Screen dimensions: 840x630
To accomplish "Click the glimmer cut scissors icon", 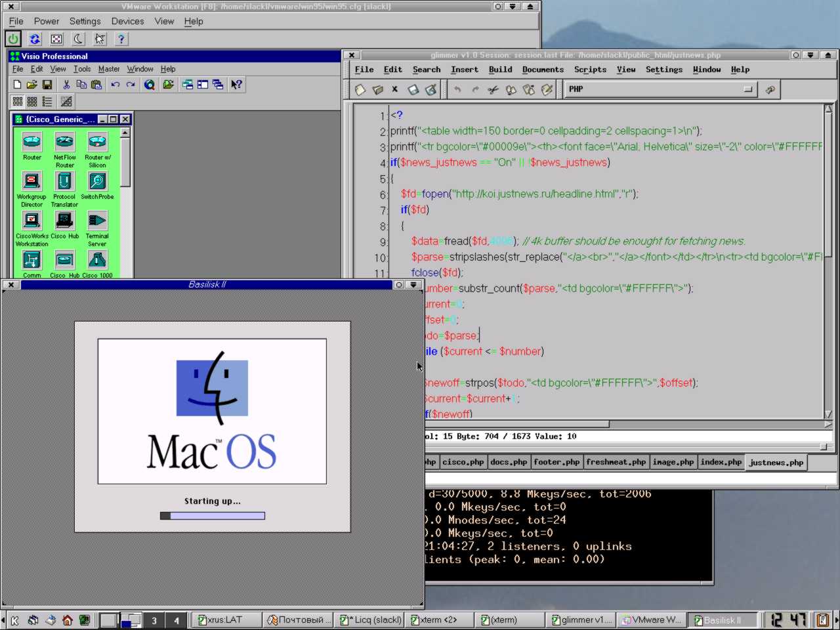I will (493, 90).
